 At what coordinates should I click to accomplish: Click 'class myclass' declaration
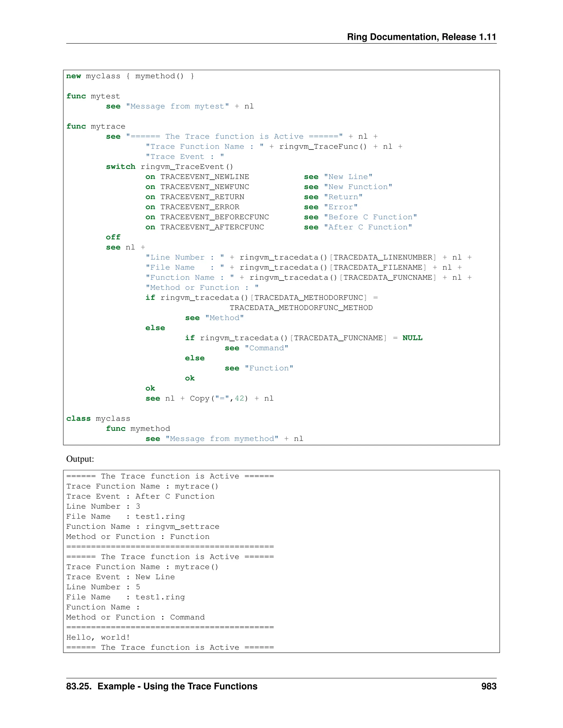point(98,418)
